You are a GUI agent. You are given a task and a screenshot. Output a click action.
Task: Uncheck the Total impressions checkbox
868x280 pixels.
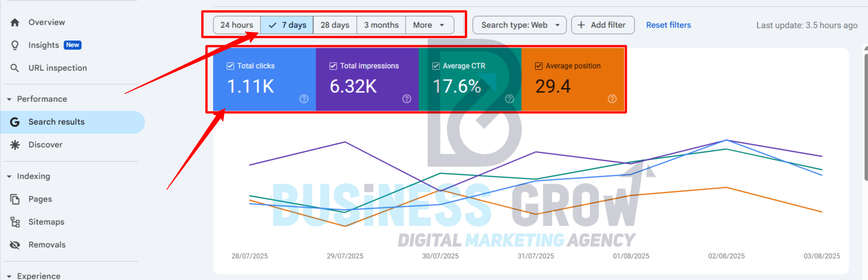click(x=333, y=66)
